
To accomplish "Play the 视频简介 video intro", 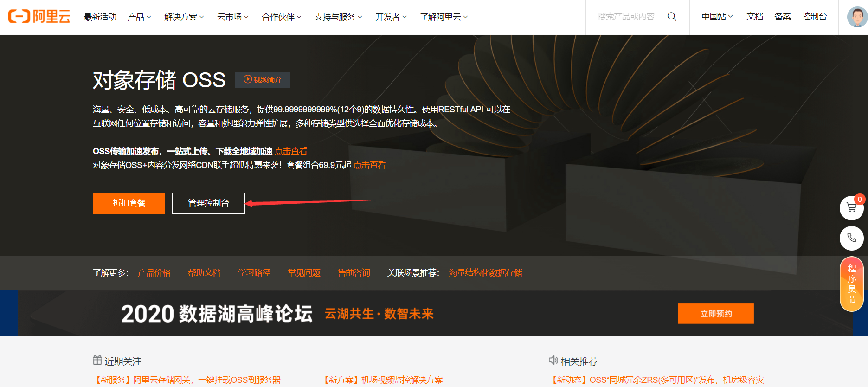I will coord(263,80).
